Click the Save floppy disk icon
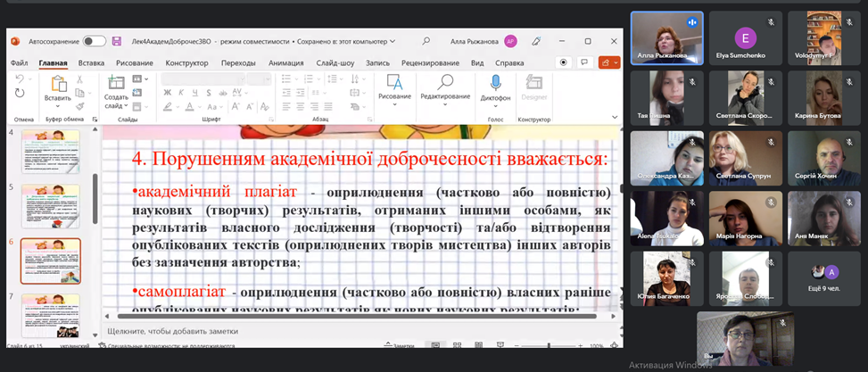The image size is (868, 372). point(117,41)
